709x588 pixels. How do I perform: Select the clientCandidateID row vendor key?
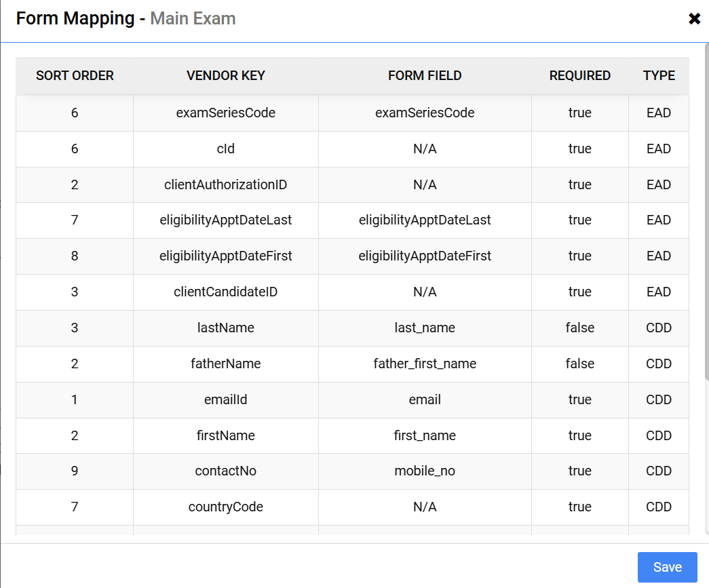pos(225,292)
